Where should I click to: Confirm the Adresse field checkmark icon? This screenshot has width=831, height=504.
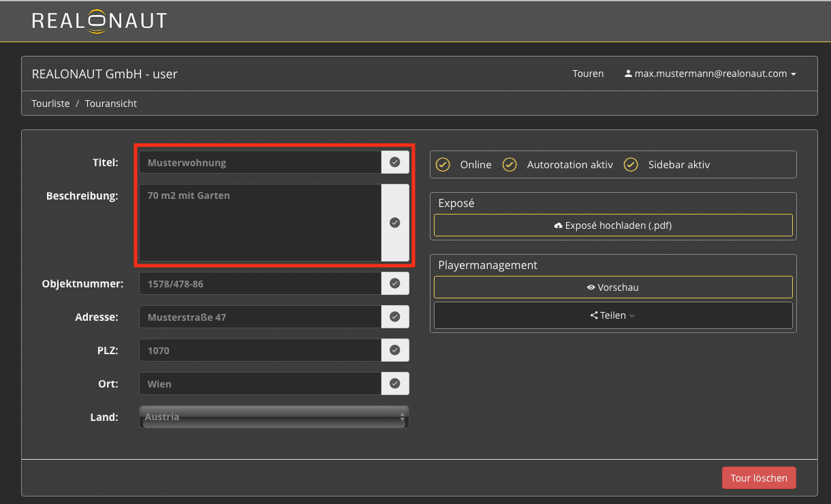point(394,317)
